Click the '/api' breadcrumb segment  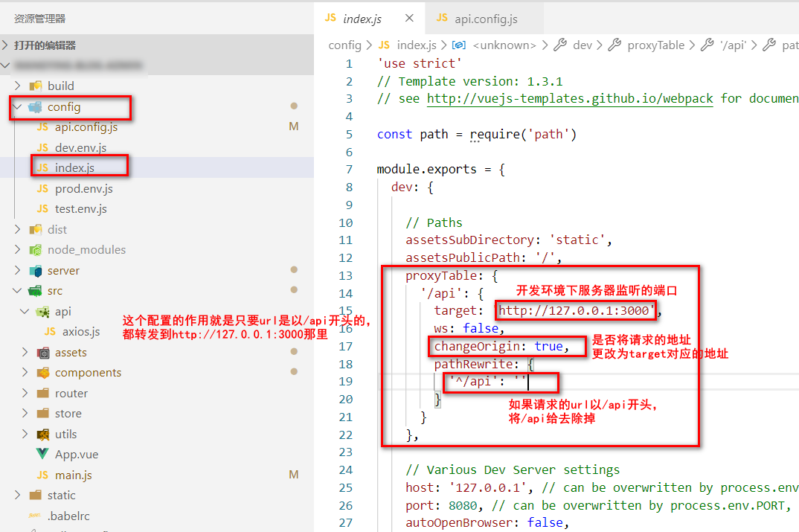point(734,45)
